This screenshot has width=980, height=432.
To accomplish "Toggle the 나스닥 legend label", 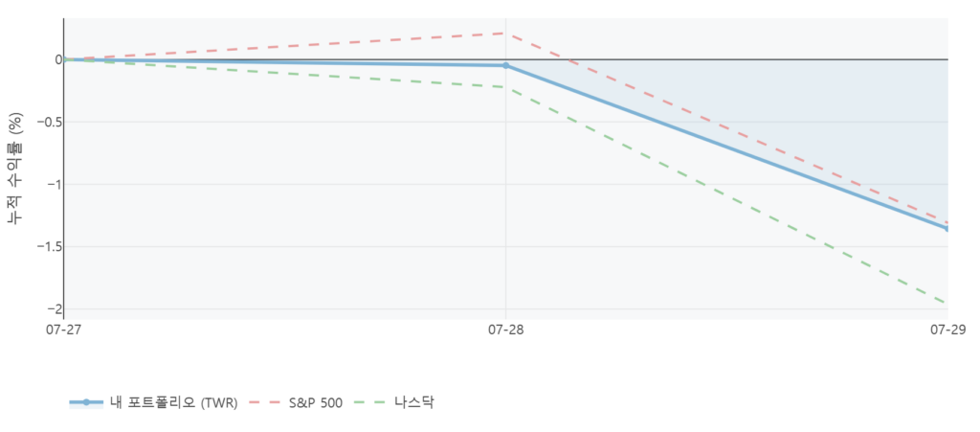I will (x=413, y=402).
